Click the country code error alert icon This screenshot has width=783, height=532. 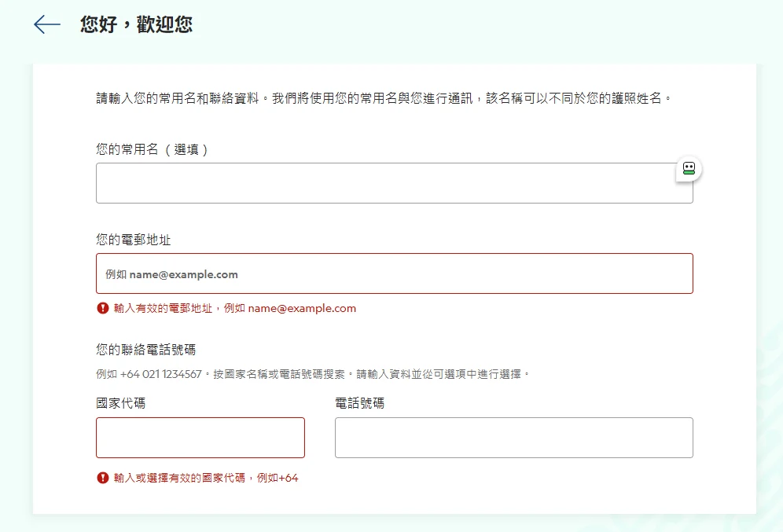pyautogui.click(x=103, y=478)
